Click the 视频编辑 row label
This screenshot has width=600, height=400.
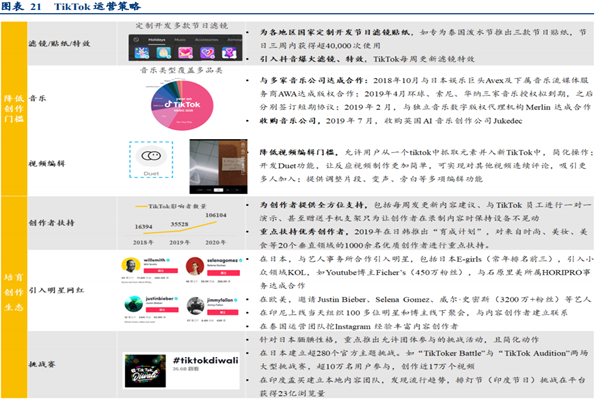(x=47, y=163)
